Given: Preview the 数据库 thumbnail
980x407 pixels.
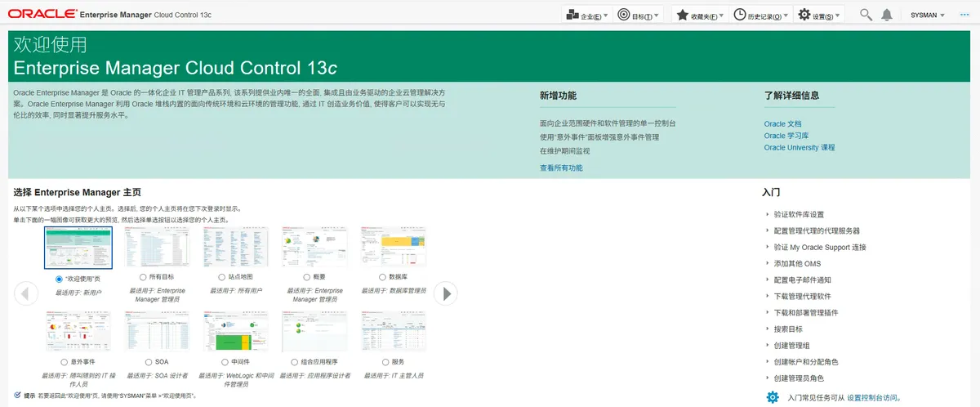Looking at the screenshot, I should coord(394,248).
